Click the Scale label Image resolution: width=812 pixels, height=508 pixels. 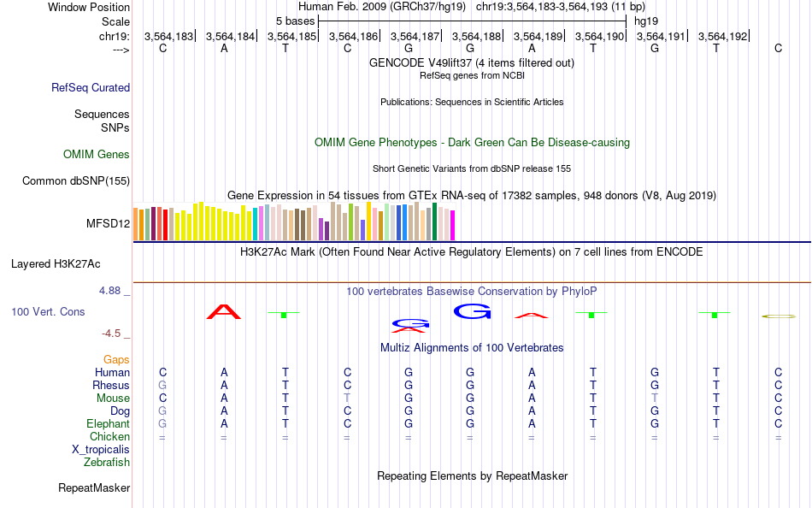click(116, 21)
